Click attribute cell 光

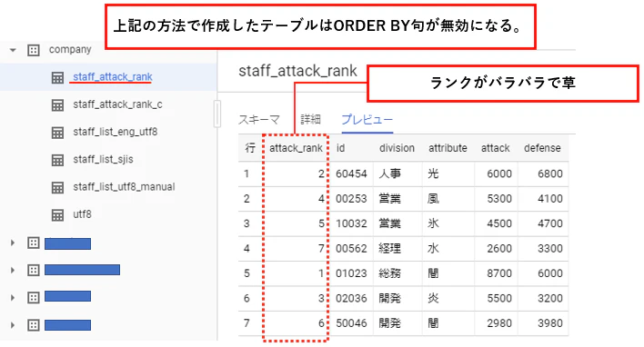click(x=433, y=173)
